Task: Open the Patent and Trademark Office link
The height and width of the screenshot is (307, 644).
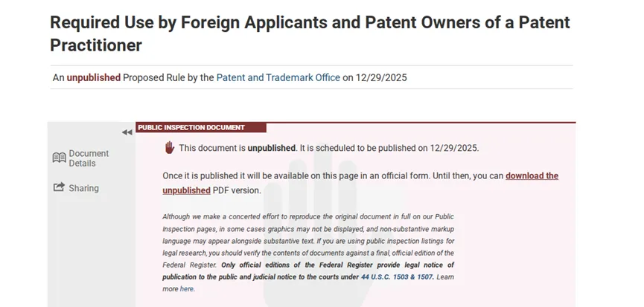Action: point(278,77)
